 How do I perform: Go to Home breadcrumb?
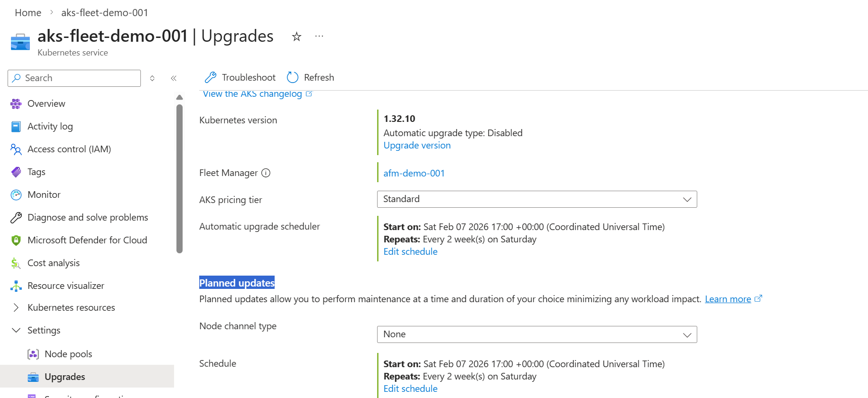28,13
